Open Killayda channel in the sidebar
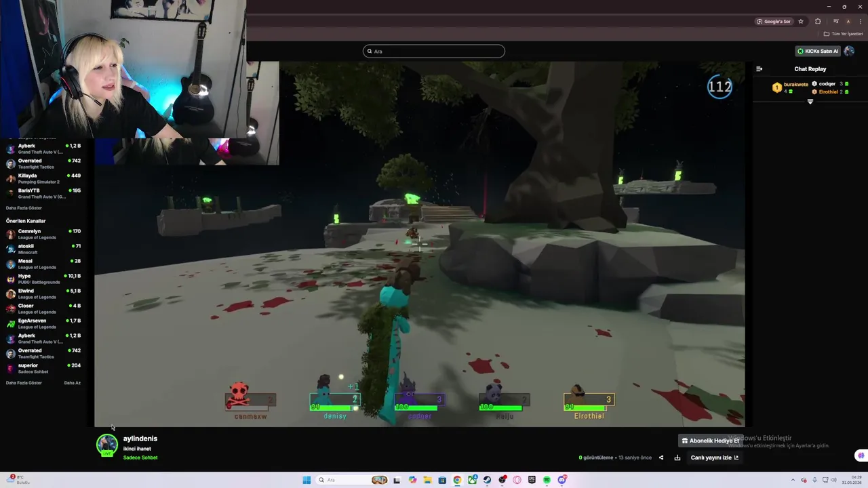 tap(43, 178)
